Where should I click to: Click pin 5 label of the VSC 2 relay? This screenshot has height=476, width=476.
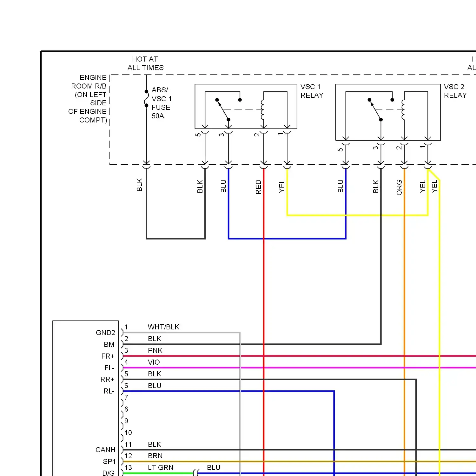340,149
